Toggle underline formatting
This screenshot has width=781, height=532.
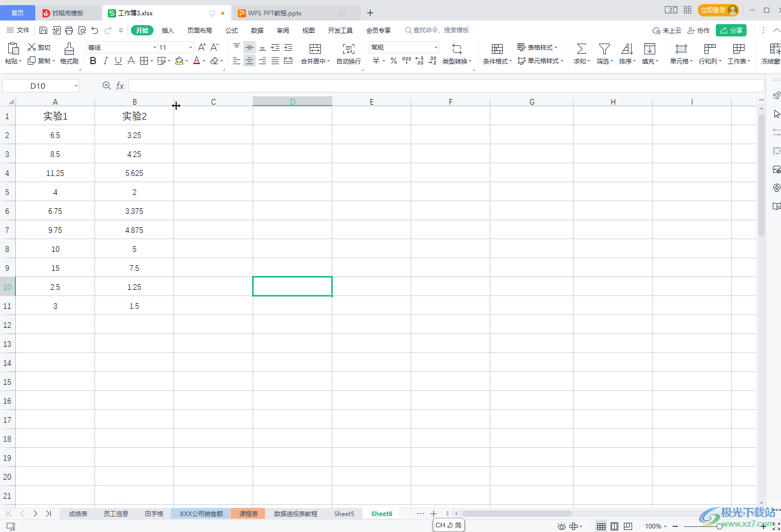tap(118, 61)
